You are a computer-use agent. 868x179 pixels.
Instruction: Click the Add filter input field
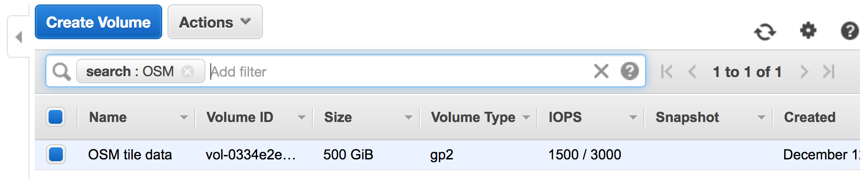(399, 71)
